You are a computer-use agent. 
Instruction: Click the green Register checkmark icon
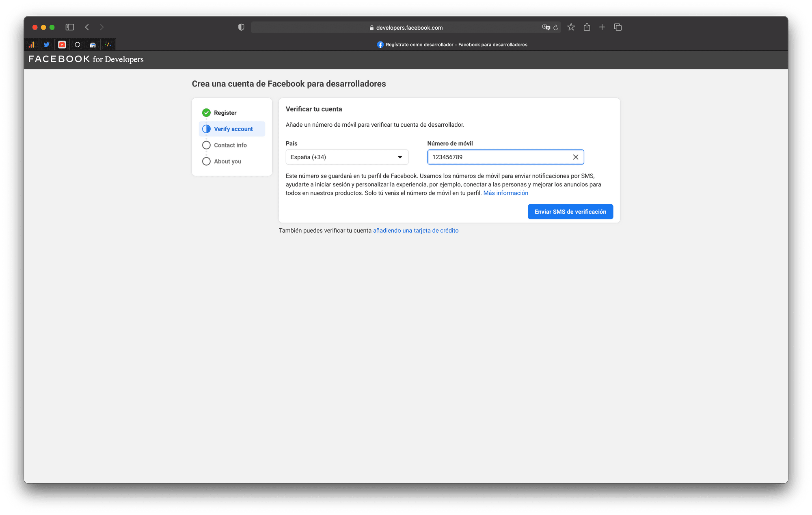pyautogui.click(x=206, y=113)
